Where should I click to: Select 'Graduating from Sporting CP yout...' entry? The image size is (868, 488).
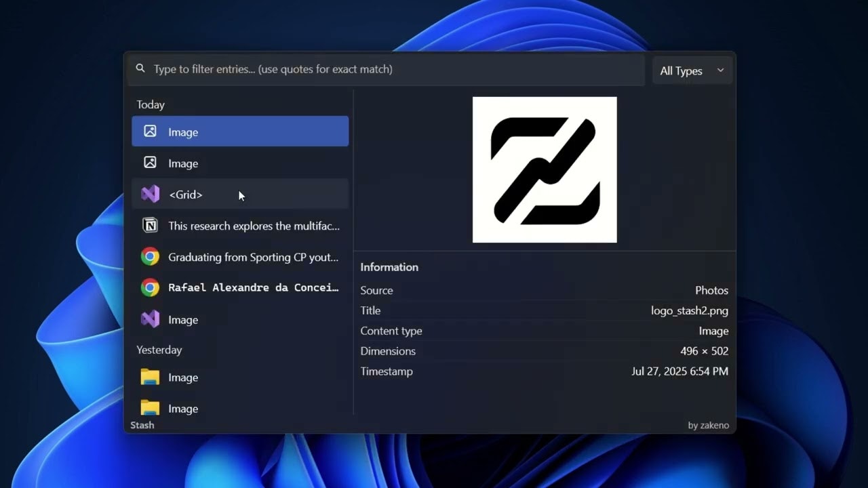point(240,257)
